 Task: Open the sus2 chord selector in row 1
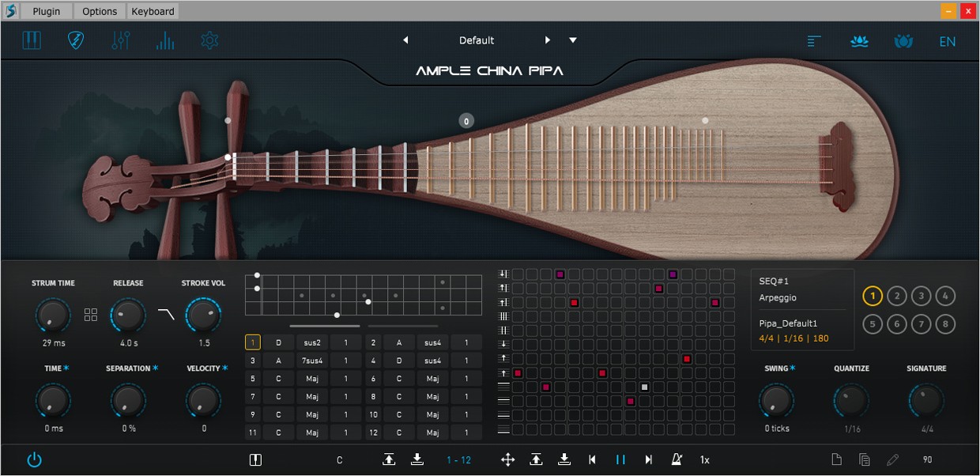coord(311,342)
